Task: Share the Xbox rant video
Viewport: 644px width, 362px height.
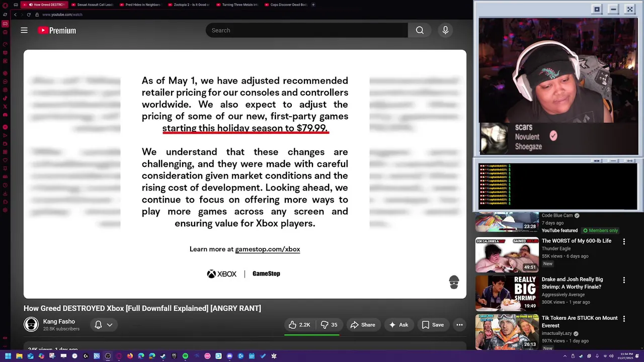Action: (363, 325)
